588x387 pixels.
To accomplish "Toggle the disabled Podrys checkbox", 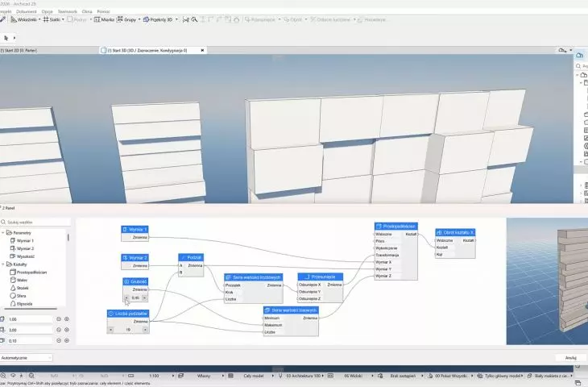I will tap(70, 19).
